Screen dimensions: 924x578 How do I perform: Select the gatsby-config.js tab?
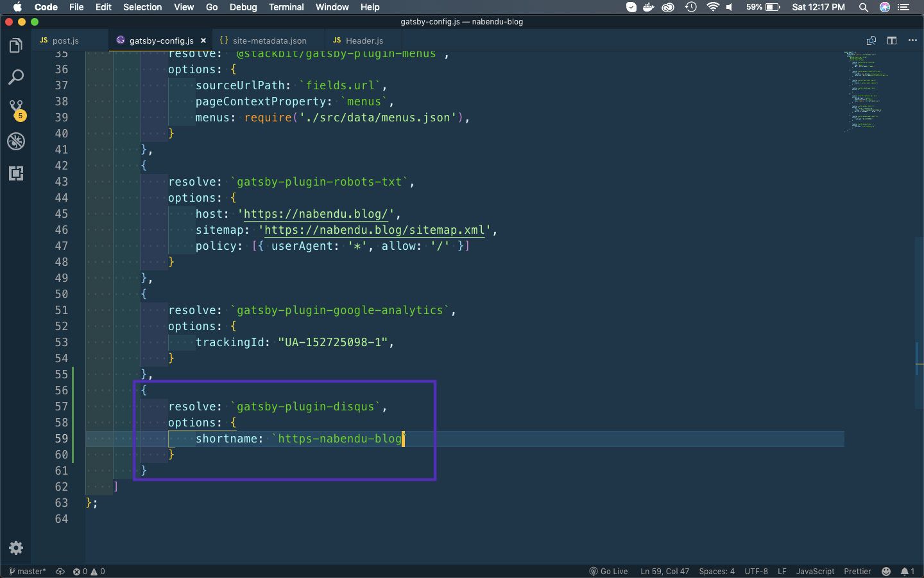160,40
